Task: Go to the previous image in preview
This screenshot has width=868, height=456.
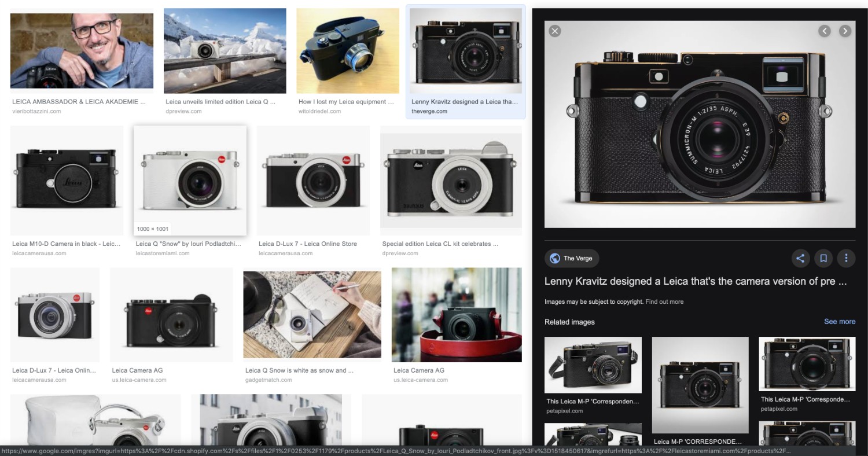Action: pyautogui.click(x=825, y=31)
